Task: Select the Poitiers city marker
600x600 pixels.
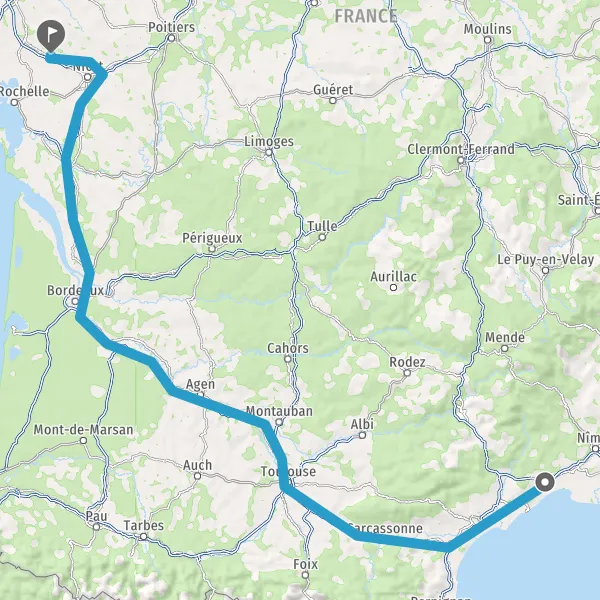Action: pyautogui.click(x=172, y=38)
